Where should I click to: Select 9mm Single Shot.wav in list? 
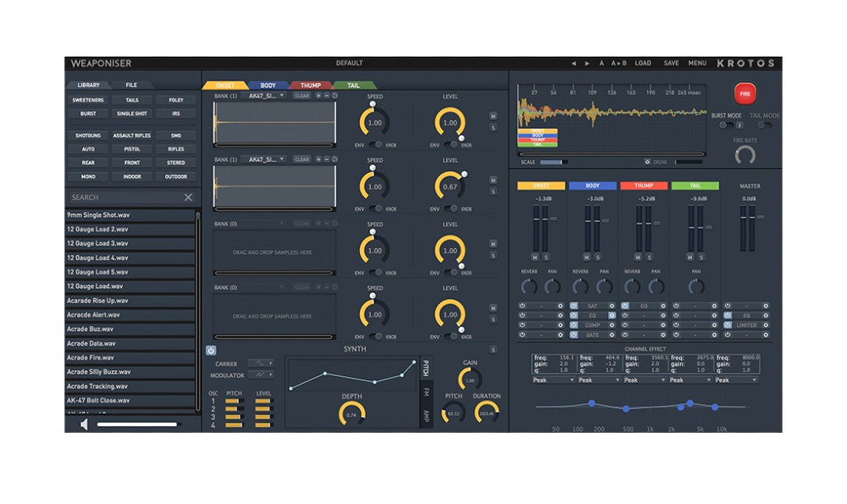pos(130,215)
